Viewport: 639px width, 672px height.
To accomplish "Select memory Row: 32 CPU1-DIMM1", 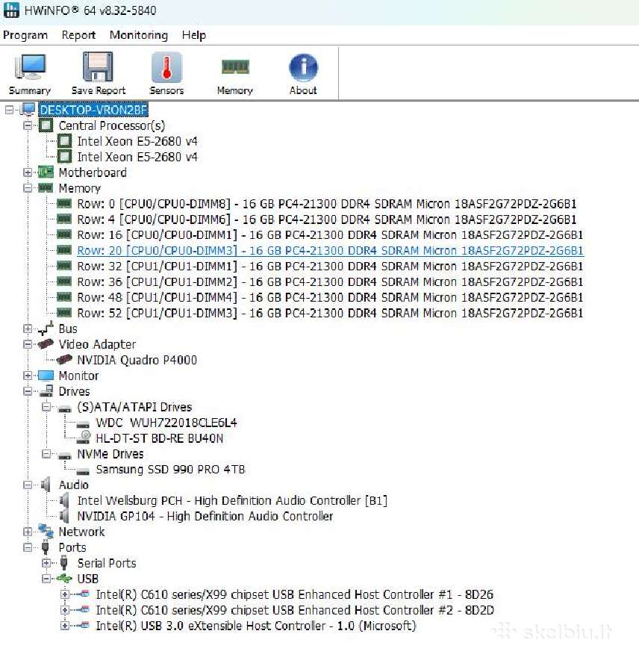I will click(330, 266).
